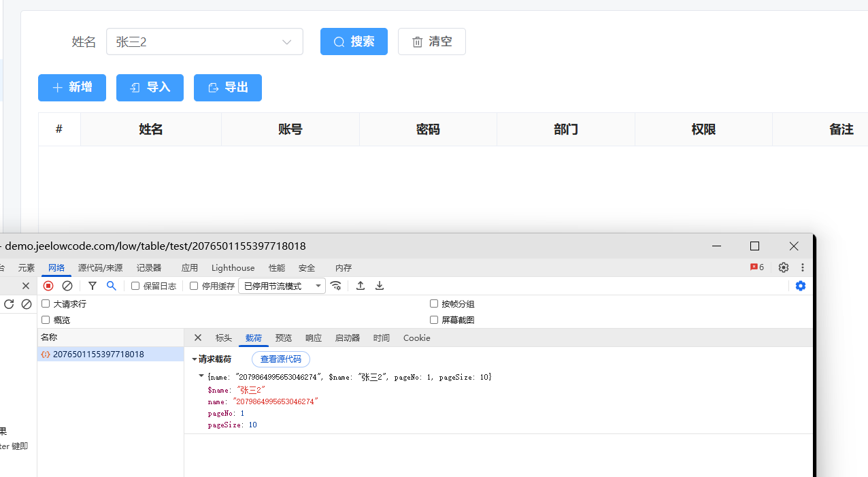Viewport: 868px width, 477px height.
Task: Click the blue 搜索 search button
Action: click(x=354, y=42)
